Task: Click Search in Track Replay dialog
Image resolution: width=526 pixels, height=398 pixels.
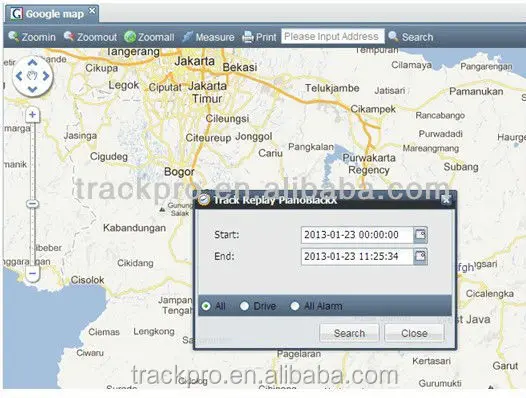Action: 349,333
